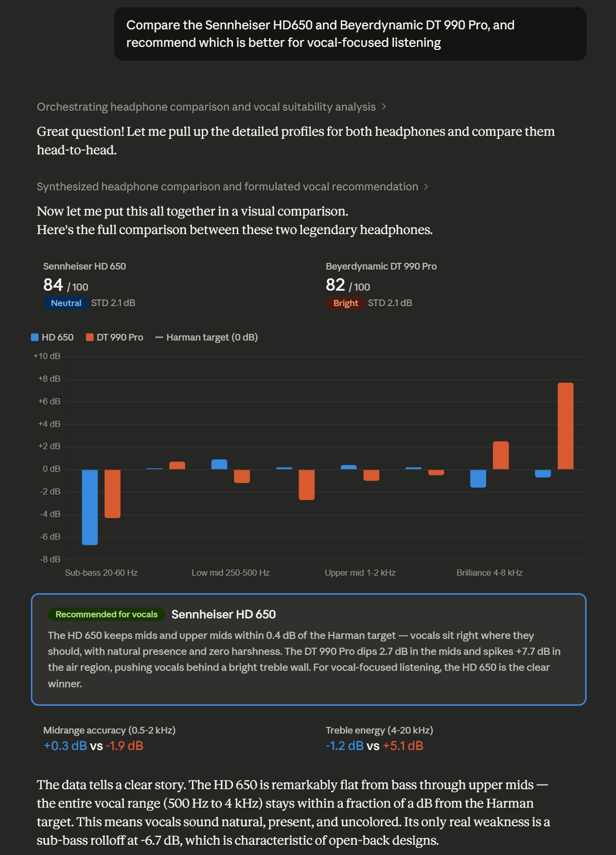Click the blue sub-bass bar

[x=90, y=507]
